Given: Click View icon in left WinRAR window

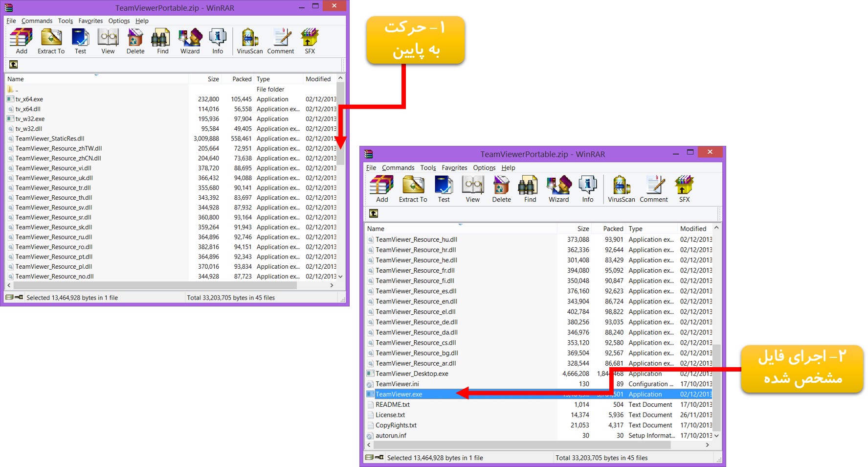Looking at the screenshot, I should pos(108,41).
